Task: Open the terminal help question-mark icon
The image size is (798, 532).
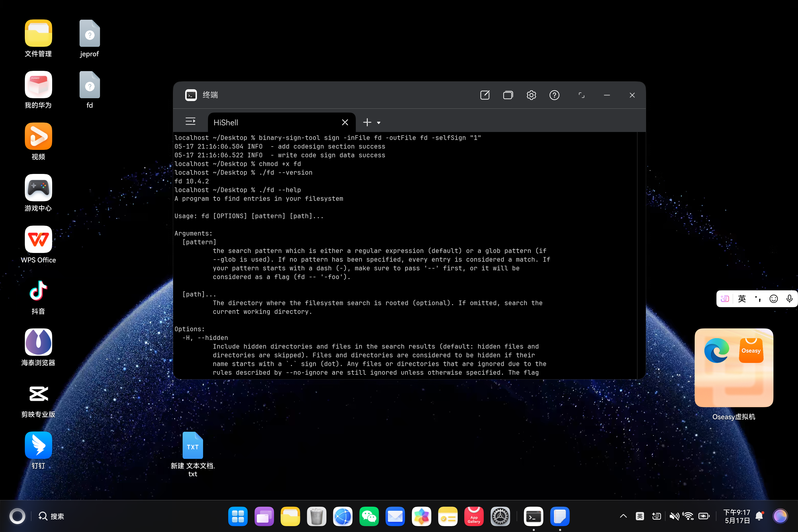Action: (x=555, y=95)
